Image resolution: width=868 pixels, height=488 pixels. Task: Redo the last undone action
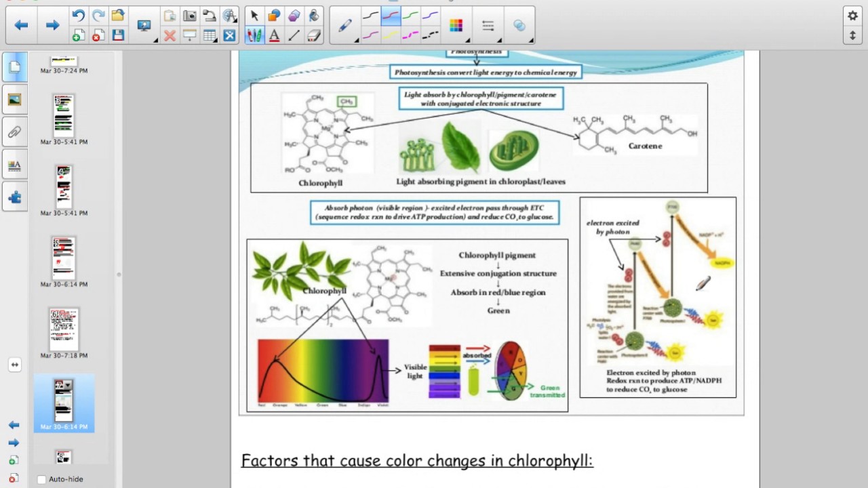click(x=98, y=16)
